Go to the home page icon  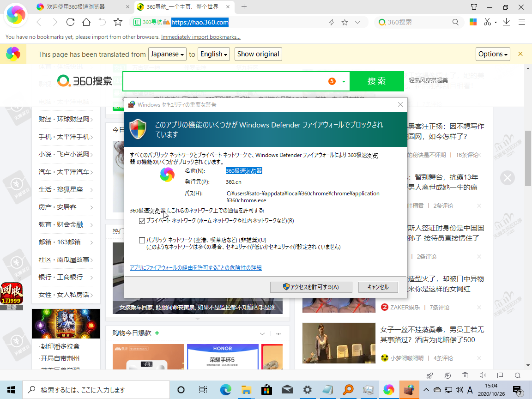86,22
